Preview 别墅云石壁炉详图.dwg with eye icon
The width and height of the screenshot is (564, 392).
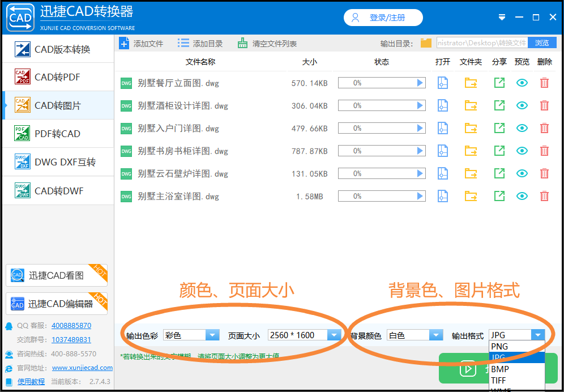coord(522,173)
